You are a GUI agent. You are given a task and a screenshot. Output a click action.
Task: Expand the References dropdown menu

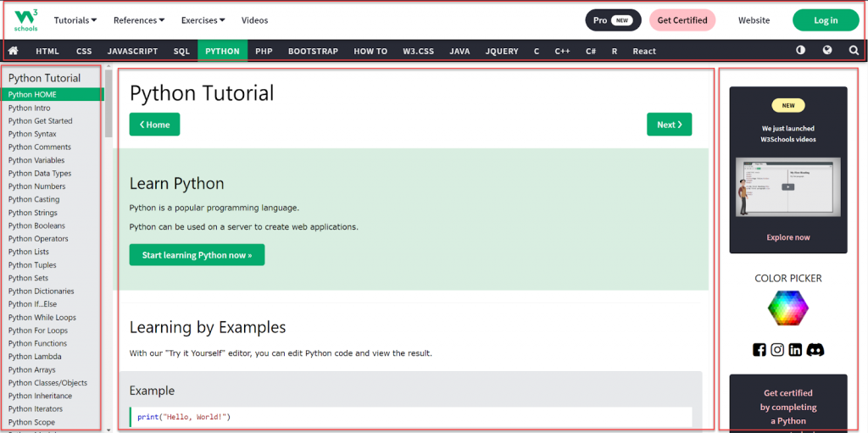pos(139,20)
